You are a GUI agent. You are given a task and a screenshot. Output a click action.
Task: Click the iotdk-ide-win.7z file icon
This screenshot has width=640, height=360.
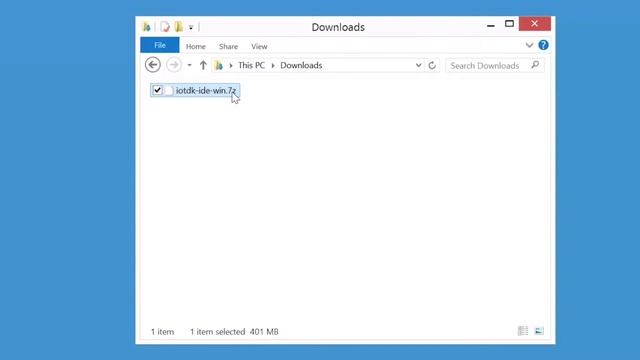click(x=169, y=91)
